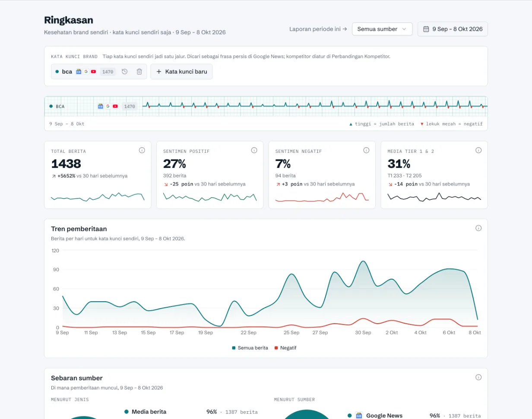Image resolution: width=532 pixels, height=419 pixels.
Task: Click the Google icon in the bca keyword chip
Action: tap(86, 72)
